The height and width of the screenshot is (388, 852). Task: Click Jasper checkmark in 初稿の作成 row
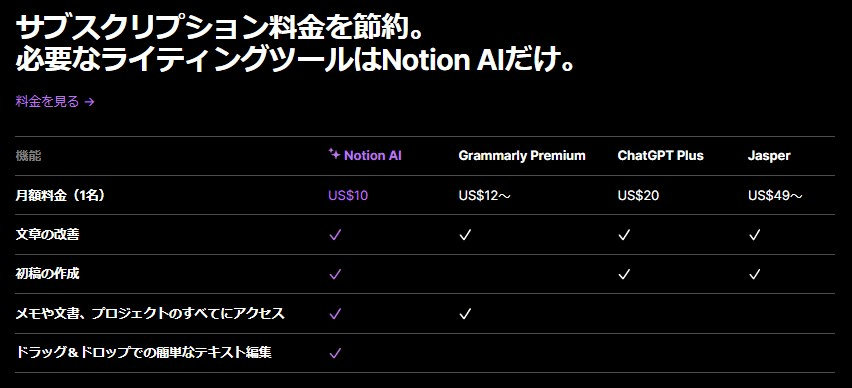tap(754, 274)
